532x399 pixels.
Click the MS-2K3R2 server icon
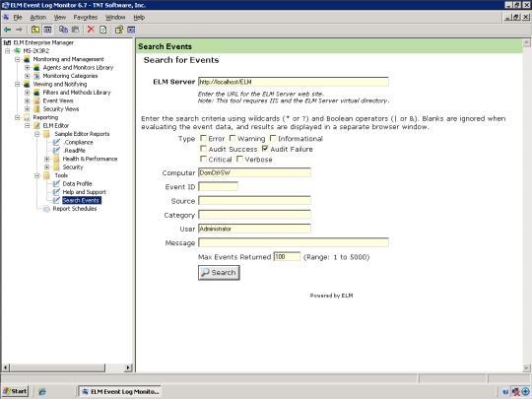(x=17, y=51)
